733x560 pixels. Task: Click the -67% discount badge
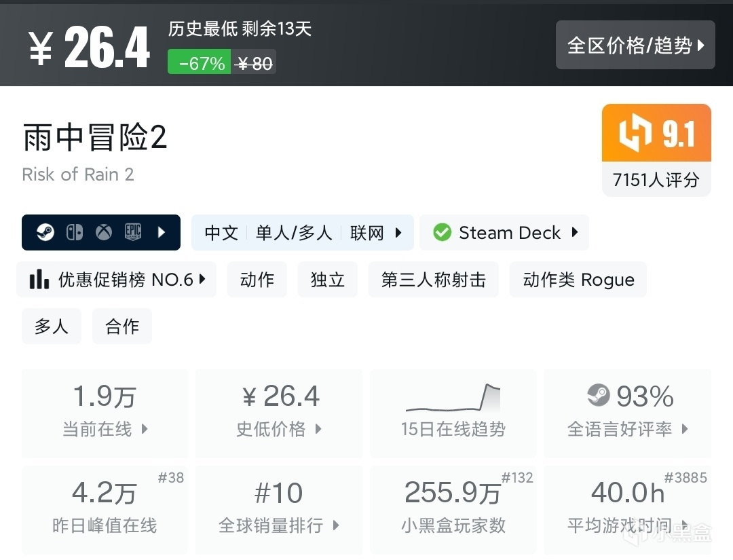200,63
